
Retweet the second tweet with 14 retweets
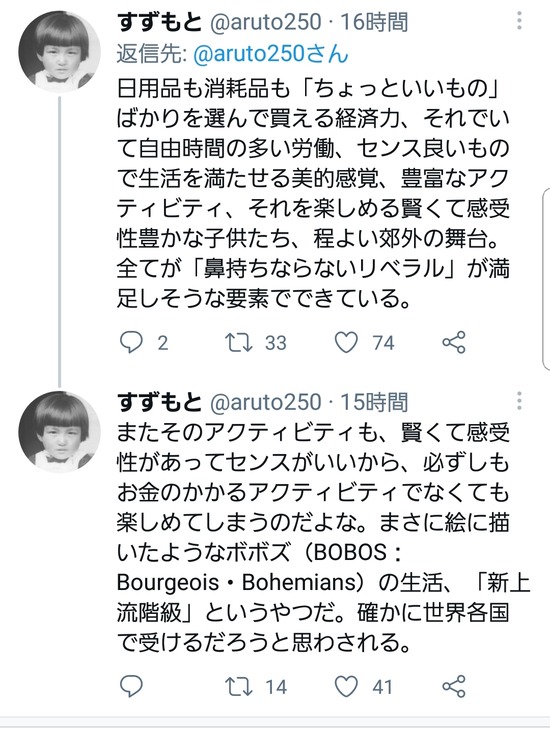(239, 686)
